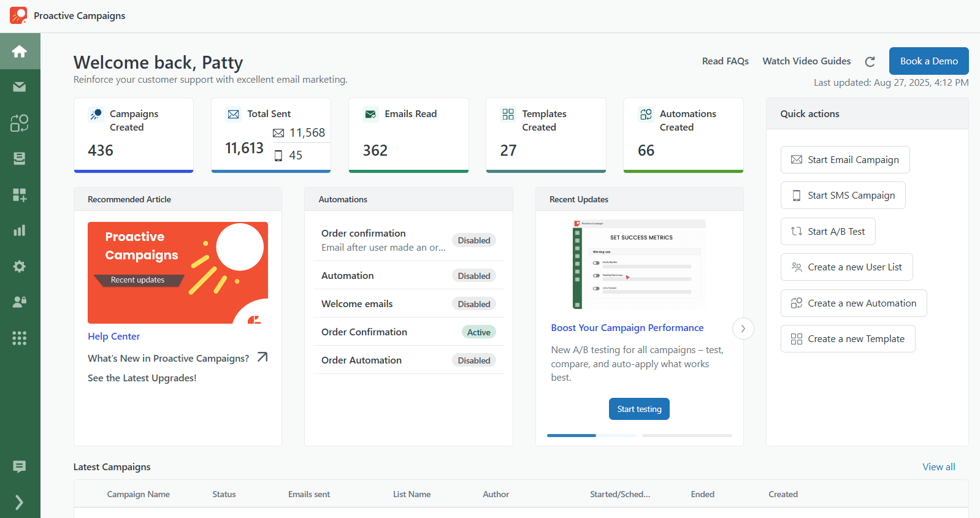Click the Templates Created grid icon
The width and height of the screenshot is (980, 518).
click(x=508, y=114)
